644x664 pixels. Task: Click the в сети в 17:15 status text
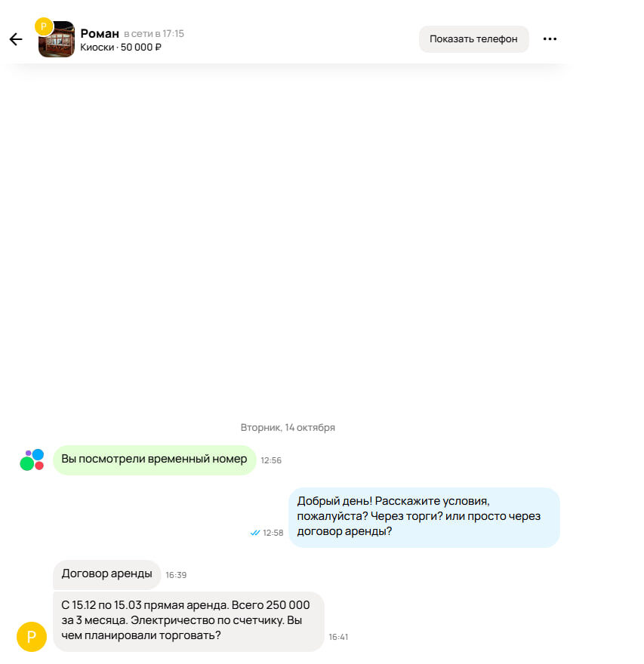(154, 33)
